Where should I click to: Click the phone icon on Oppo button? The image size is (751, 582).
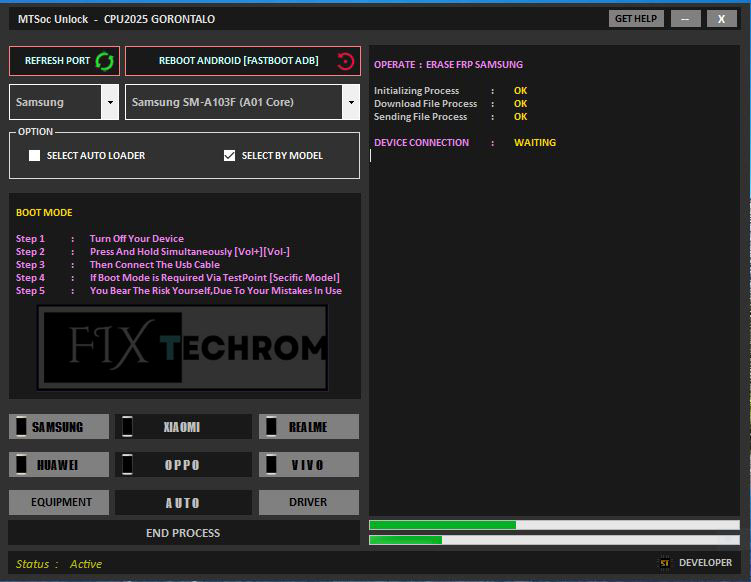[x=127, y=464]
